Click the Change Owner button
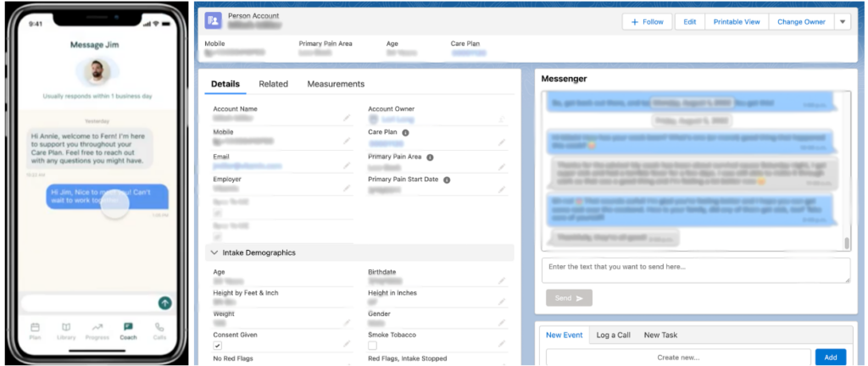The image size is (868, 366). 801,21
